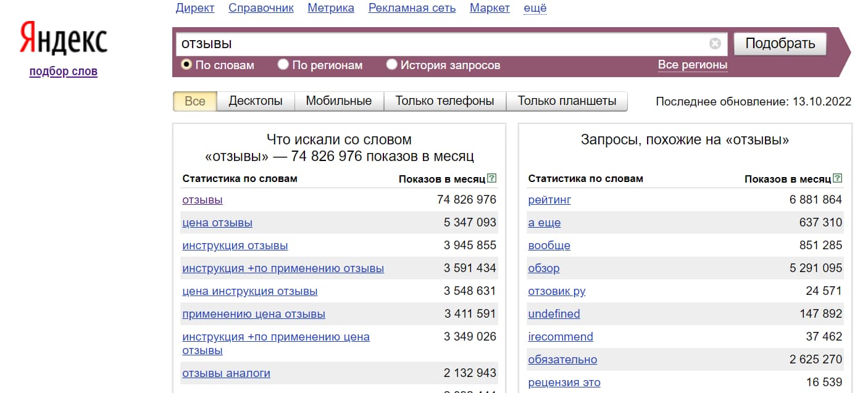Clear the search field using the X icon
The width and height of the screenshot is (868, 393).
click(x=715, y=43)
